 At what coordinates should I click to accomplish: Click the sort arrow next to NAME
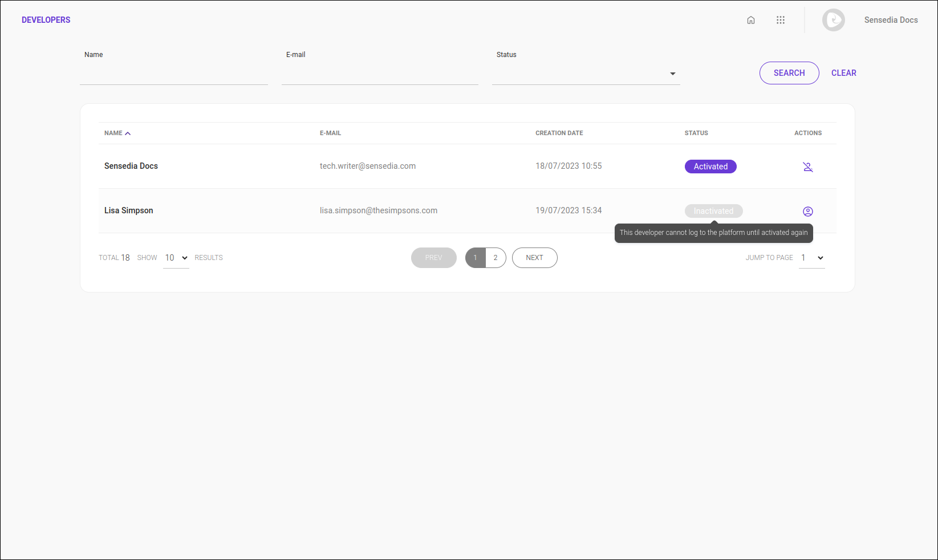pos(128,132)
